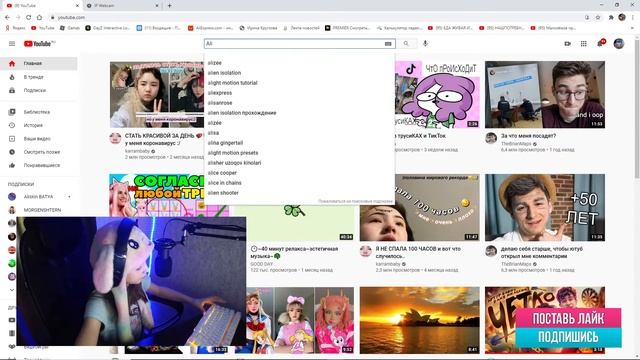This screenshot has width=640, height=360.
Task: Open the notifications bell
Action: tap(600, 43)
